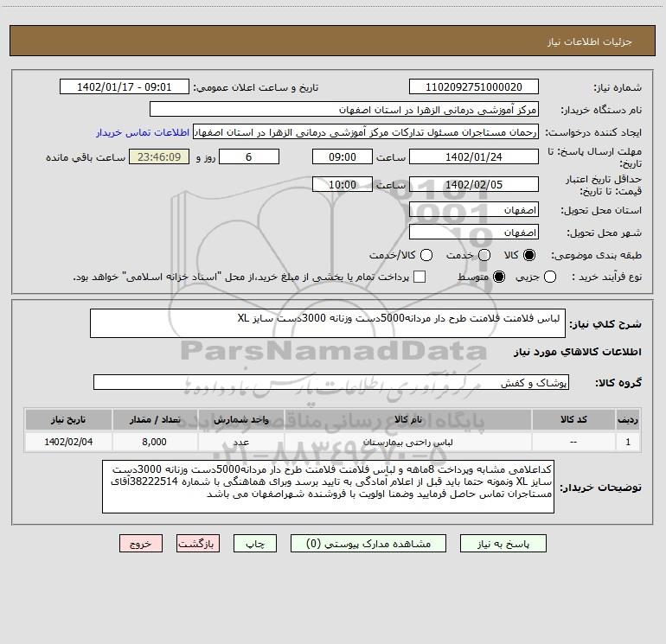The height and width of the screenshot is (644, 666).
Task: Click the item name لباس راحتی بیمارستان
Action: pos(407,442)
